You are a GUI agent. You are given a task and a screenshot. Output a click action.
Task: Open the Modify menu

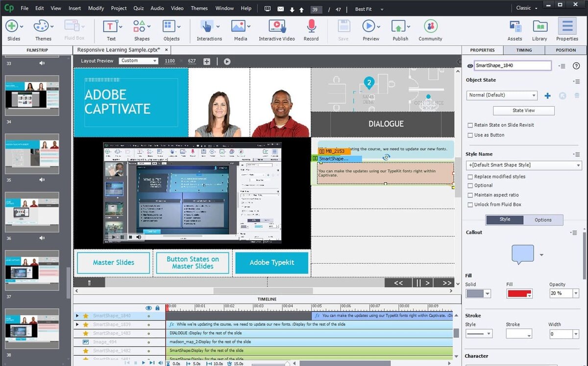(96, 8)
